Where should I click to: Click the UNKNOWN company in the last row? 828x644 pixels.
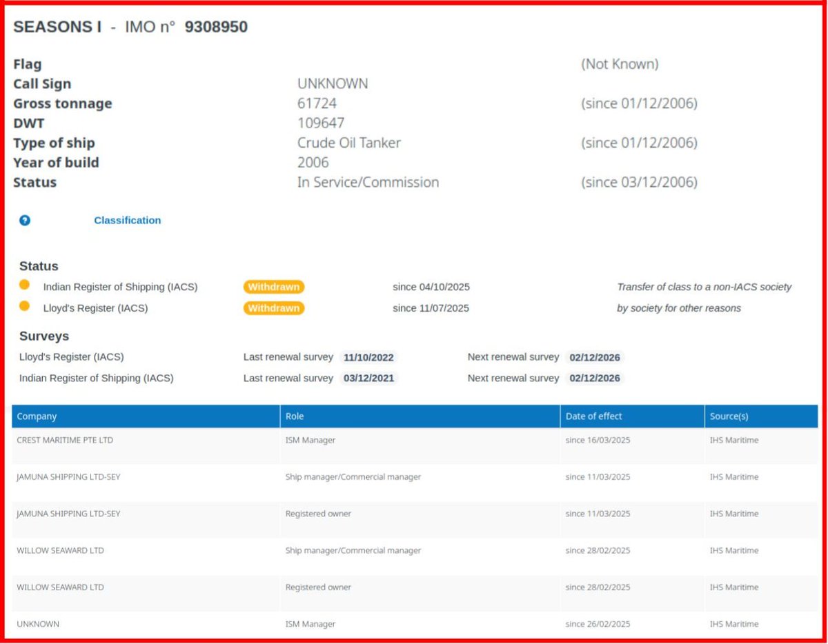pyautogui.click(x=38, y=624)
